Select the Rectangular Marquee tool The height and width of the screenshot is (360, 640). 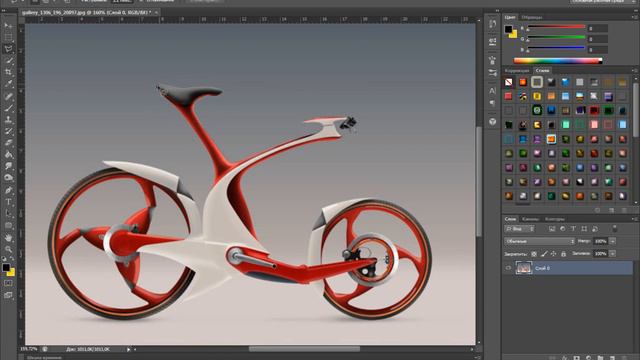click(8, 38)
